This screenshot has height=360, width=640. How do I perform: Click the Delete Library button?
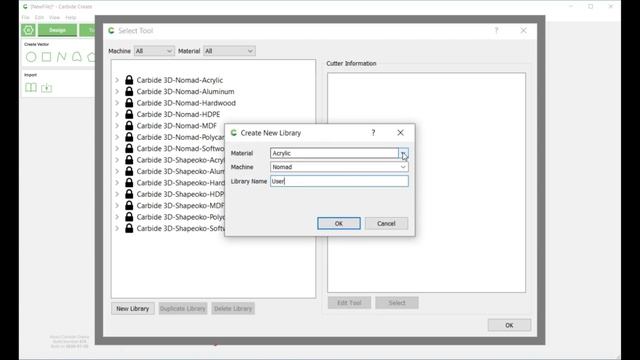(233, 309)
